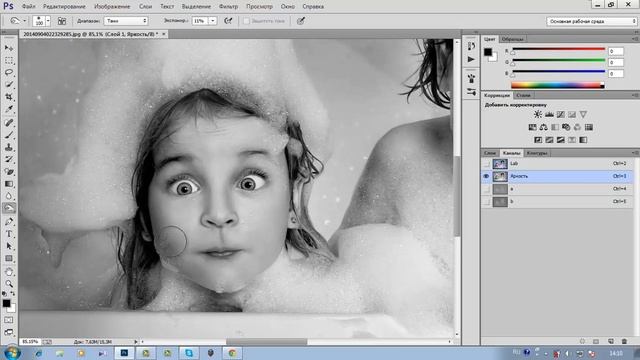Toggle visibility of the Lab channel
Screen dimensions: 640x360
(486, 164)
